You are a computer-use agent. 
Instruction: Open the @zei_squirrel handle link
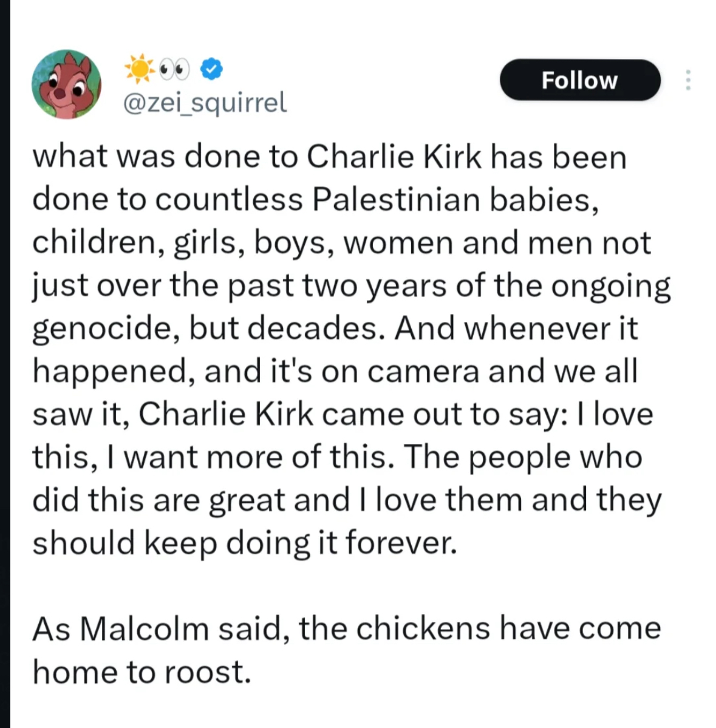[x=205, y=103]
